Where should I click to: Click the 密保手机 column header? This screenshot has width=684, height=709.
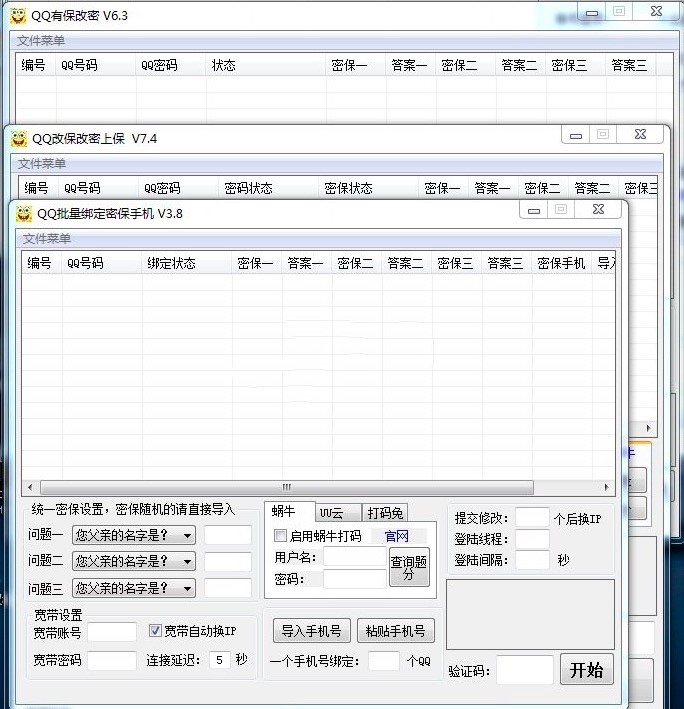tap(561, 263)
